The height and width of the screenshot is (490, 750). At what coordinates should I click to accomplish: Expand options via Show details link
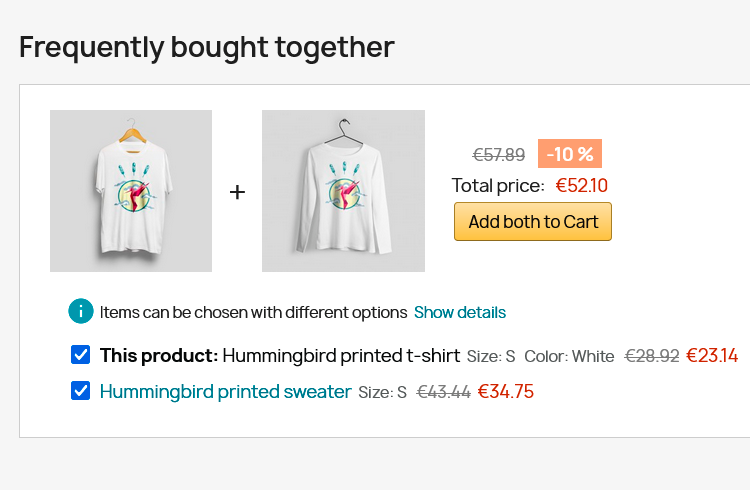click(x=460, y=312)
